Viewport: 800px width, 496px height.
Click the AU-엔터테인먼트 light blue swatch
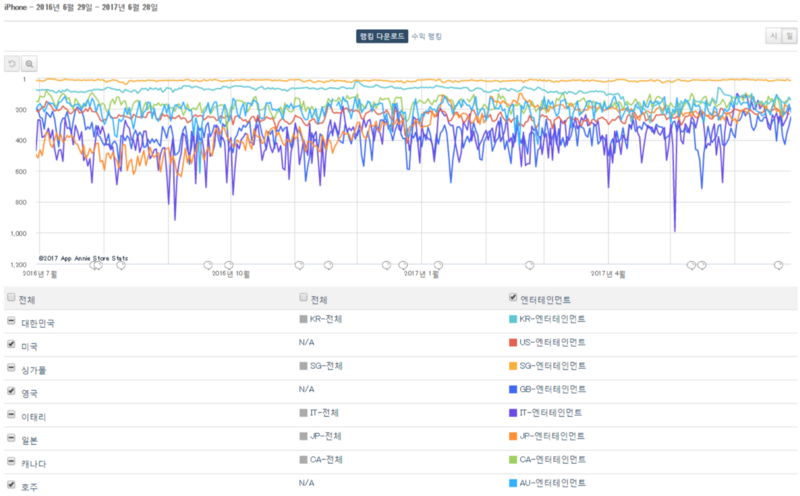click(513, 483)
